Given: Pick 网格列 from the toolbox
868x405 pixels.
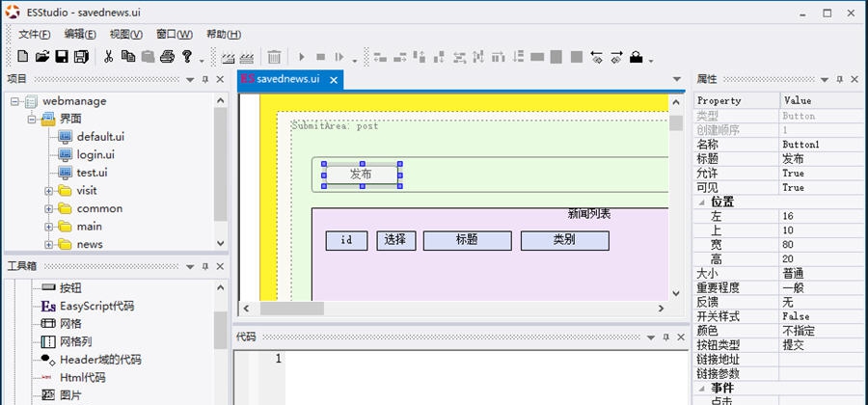Looking at the screenshot, I should [76, 341].
